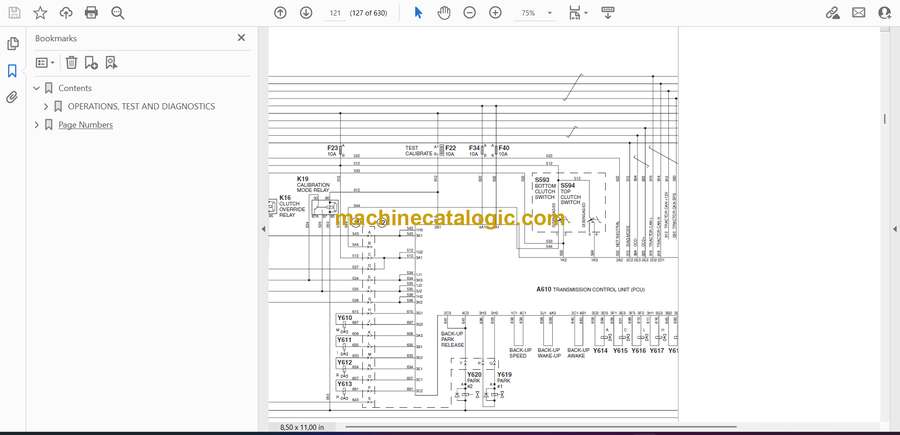
Task: Expand the right tools pane arrow
Action: 894,229
